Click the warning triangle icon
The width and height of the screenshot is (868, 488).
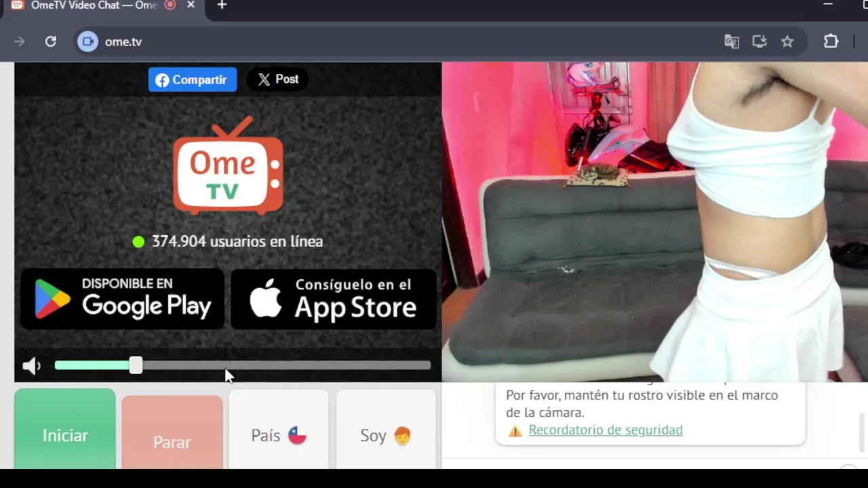515,430
